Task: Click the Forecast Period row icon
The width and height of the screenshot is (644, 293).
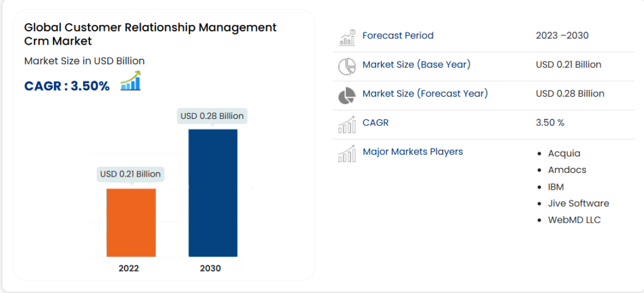Action: pyautogui.click(x=347, y=37)
